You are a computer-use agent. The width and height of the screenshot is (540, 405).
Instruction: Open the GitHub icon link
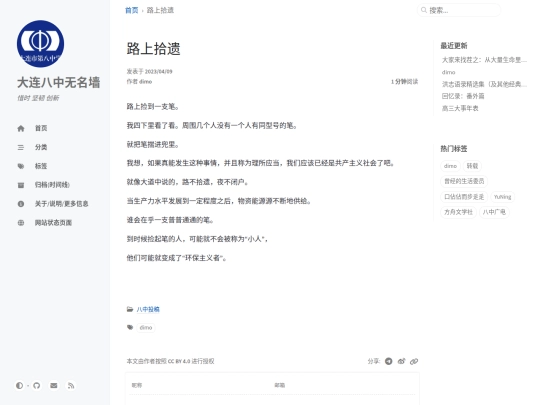pos(37,386)
